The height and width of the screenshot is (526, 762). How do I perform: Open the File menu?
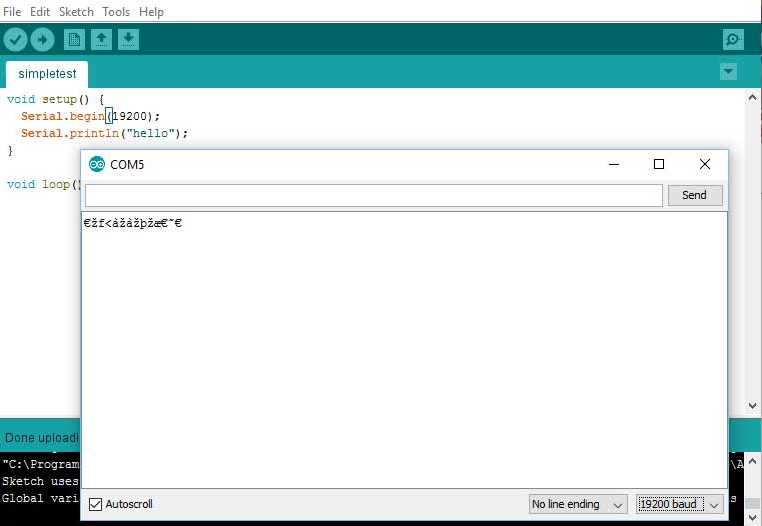(x=12, y=12)
